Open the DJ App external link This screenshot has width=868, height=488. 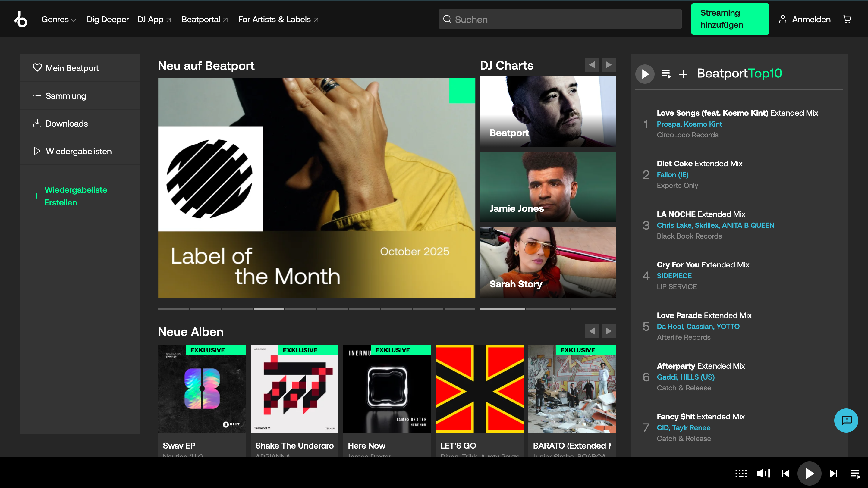pos(154,20)
